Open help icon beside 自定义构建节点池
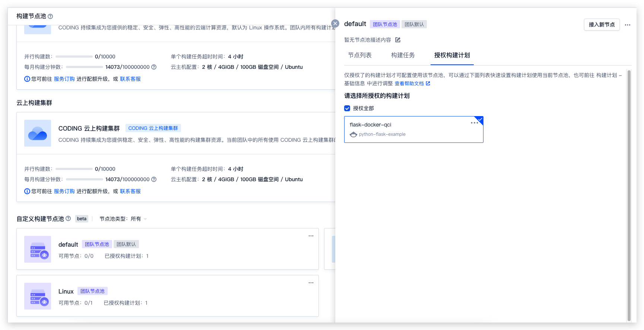Image resolution: width=644 pixels, height=330 pixels. pos(68,218)
